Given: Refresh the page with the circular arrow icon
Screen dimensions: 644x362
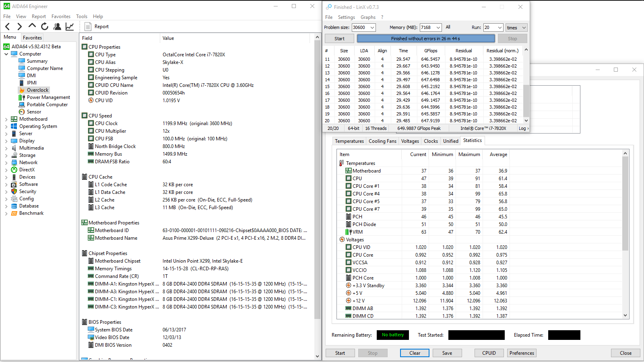Looking at the screenshot, I should tap(45, 27).
